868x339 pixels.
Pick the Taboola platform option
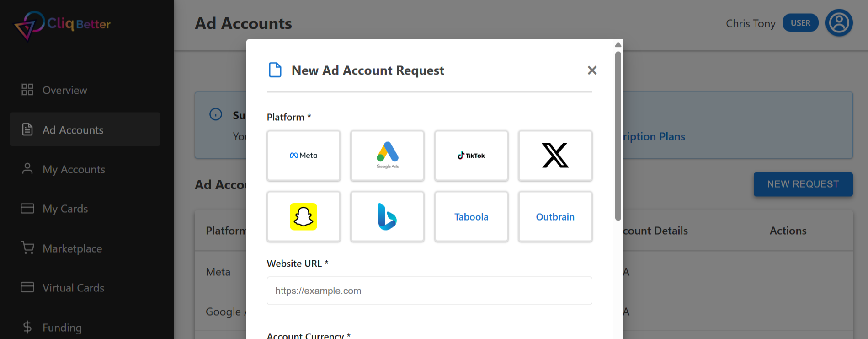[471, 216]
